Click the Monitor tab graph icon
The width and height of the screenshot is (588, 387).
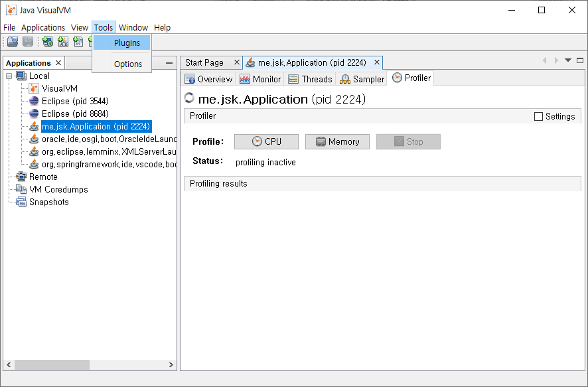point(244,79)
